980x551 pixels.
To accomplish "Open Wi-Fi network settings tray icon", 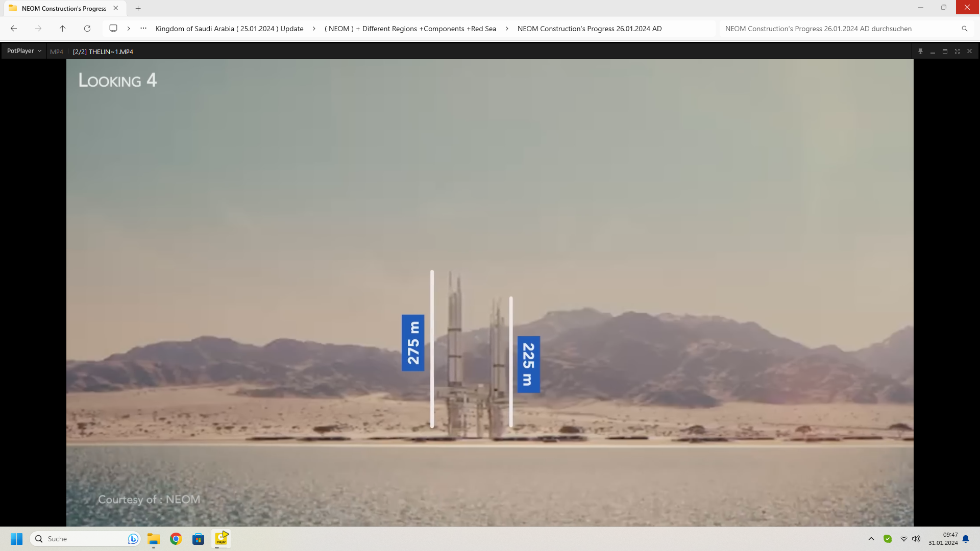I will coord(903,539).
